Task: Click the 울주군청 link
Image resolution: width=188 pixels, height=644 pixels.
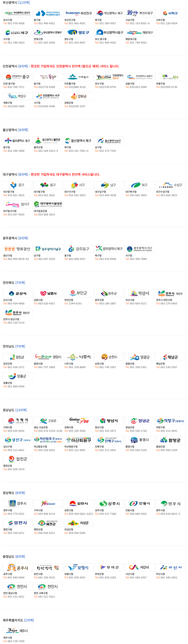Action: coord(38,148)
